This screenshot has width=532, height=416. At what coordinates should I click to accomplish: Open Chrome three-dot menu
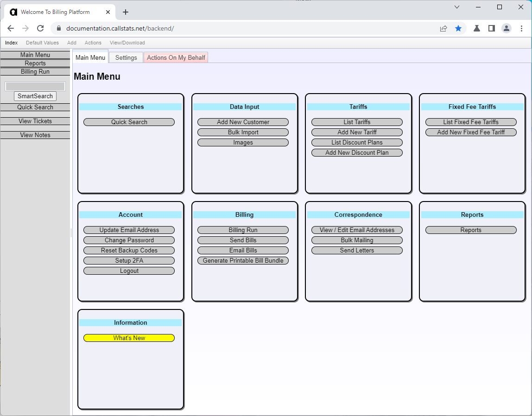pyautogui.click(x=522, y=28)
